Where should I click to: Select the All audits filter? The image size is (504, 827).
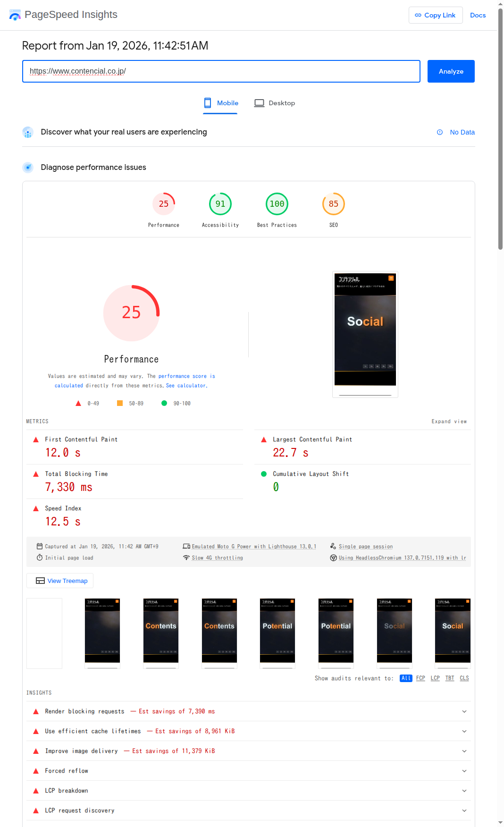pos(406,678)
